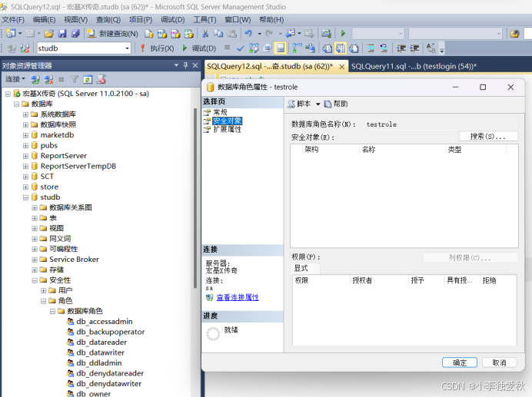The height and width of the screenshot is (397, 532).
Task: Click Execute (执行) with red exclamation mark
Action: coord(157,48)
